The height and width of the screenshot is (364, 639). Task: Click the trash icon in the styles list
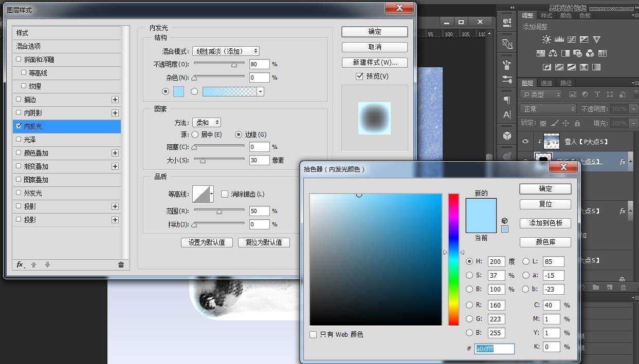pyautogui.click(x=121, y=265)
